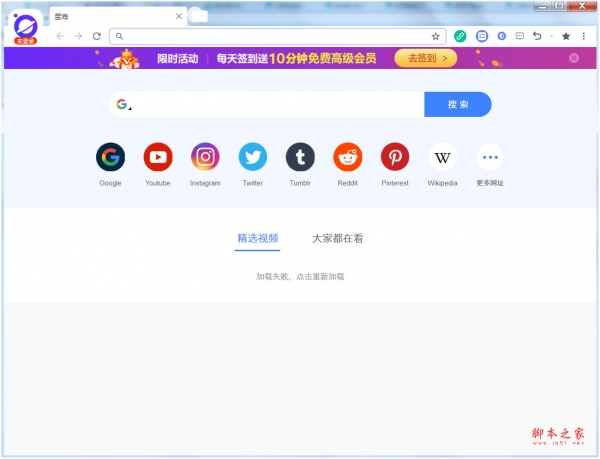Click the undo closed tab arrow icon
This screenshot has width=600, height=459.
pyautogui.click(x=537, y=36)
